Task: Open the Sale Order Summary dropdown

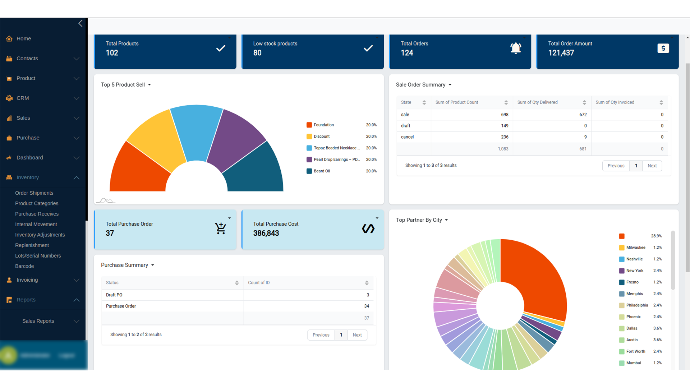Action: click(450, 84)
